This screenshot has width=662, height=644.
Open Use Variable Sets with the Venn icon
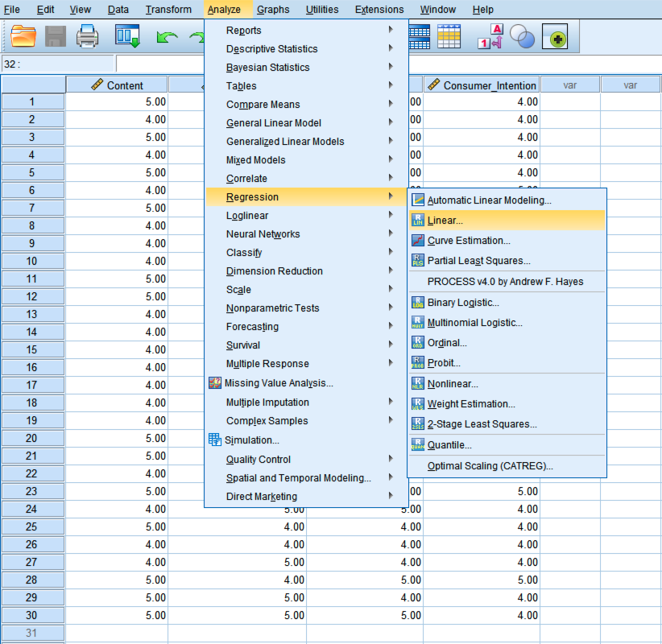[523, 36]
